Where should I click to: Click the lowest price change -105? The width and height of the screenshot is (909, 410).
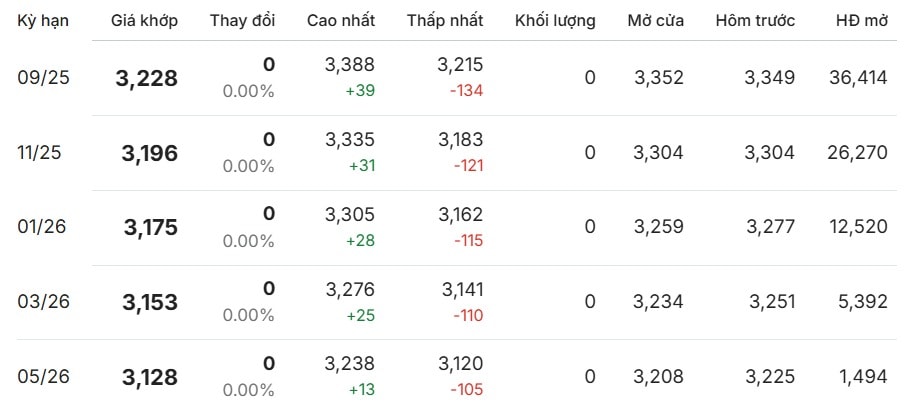467,390
